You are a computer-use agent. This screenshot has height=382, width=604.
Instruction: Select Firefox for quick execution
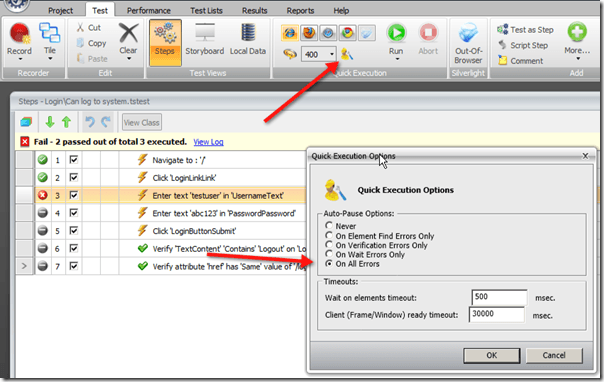309,33
